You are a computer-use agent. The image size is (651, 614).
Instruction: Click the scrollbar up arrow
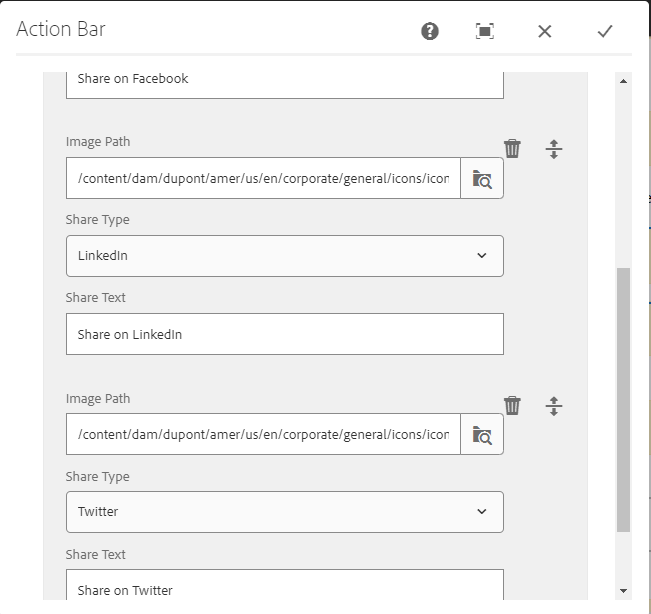[x=624, y=80]
